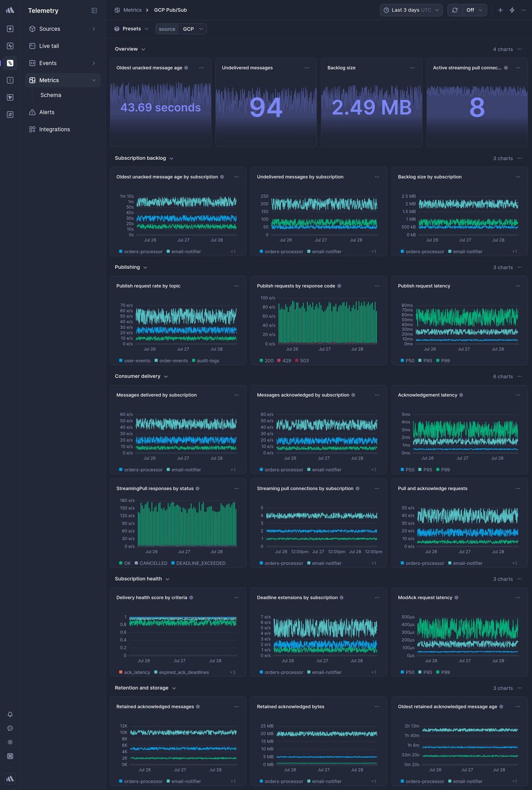Screen dimensions: 532x790
Task: Open notifications bell in left rail
Action: click(x=10, y=714)
